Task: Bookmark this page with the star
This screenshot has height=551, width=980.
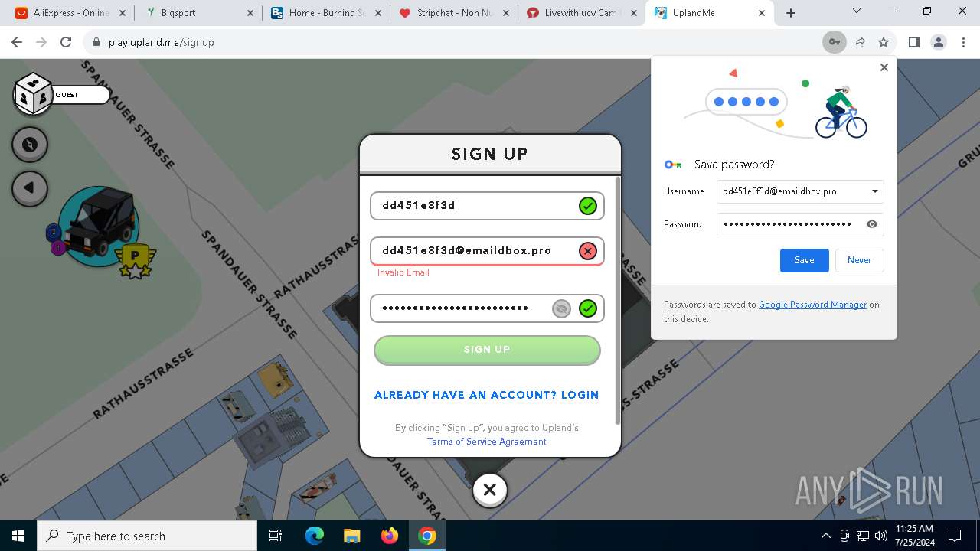Action: pos(884,42)
